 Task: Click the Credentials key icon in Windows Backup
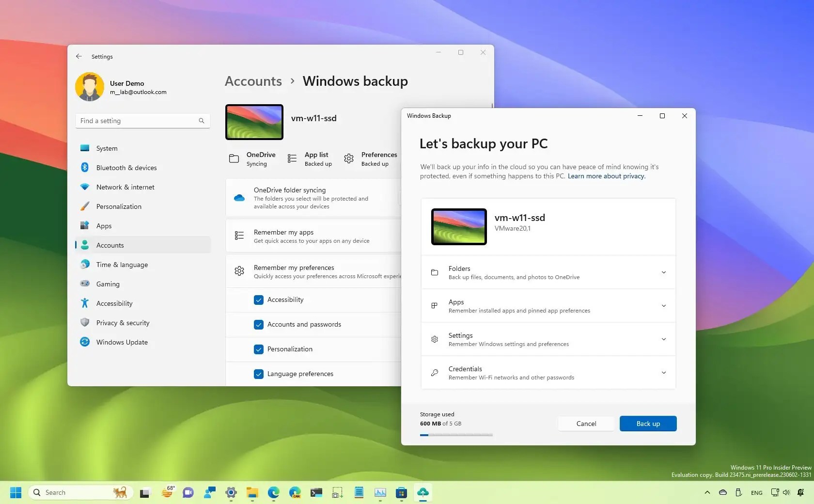pos(434,373)
